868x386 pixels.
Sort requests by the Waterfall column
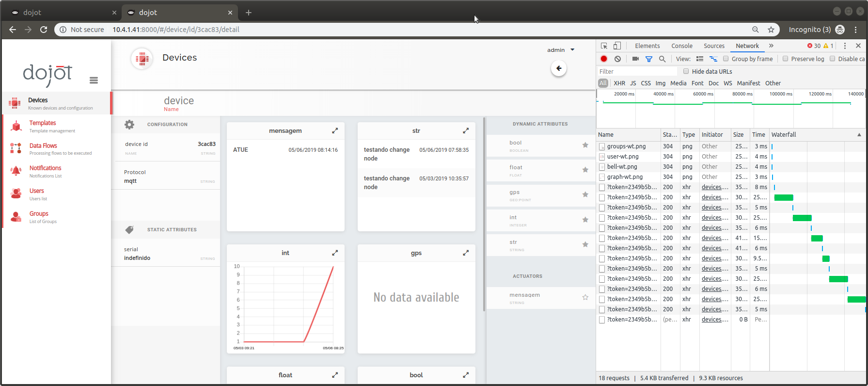click(x=817, y=135)
